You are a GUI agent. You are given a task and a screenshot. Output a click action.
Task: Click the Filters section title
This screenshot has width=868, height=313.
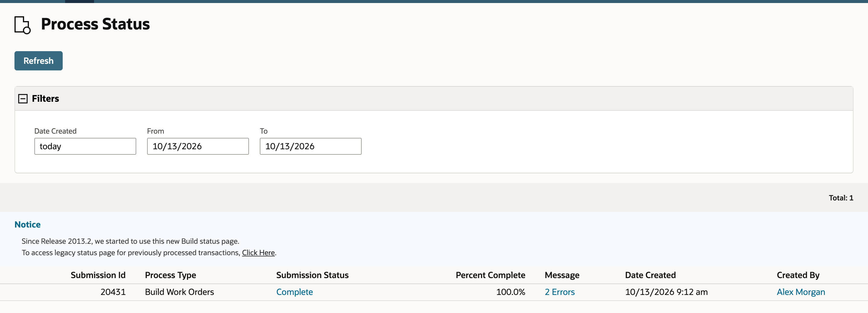pyautogui.click(x=46, y=99)
